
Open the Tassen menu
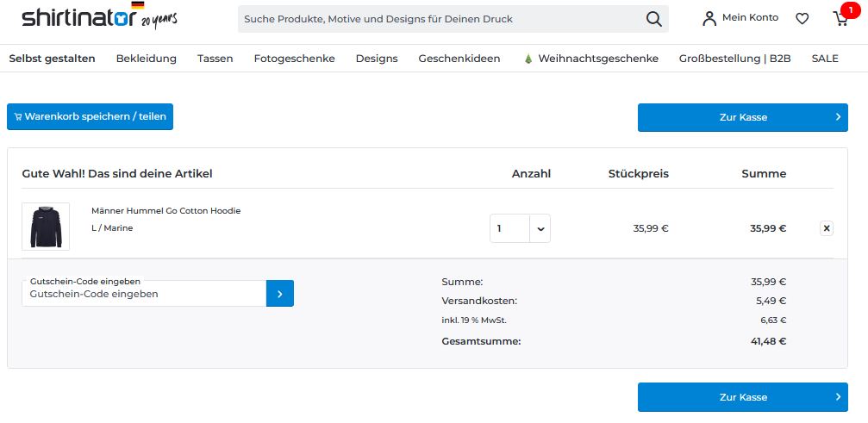[215, 59]
